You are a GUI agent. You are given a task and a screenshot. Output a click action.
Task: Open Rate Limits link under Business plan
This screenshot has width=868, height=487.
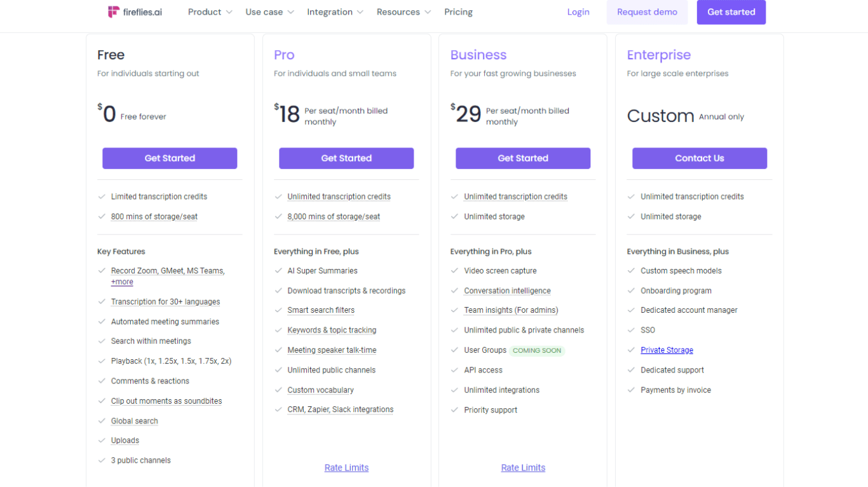[523, 468]
